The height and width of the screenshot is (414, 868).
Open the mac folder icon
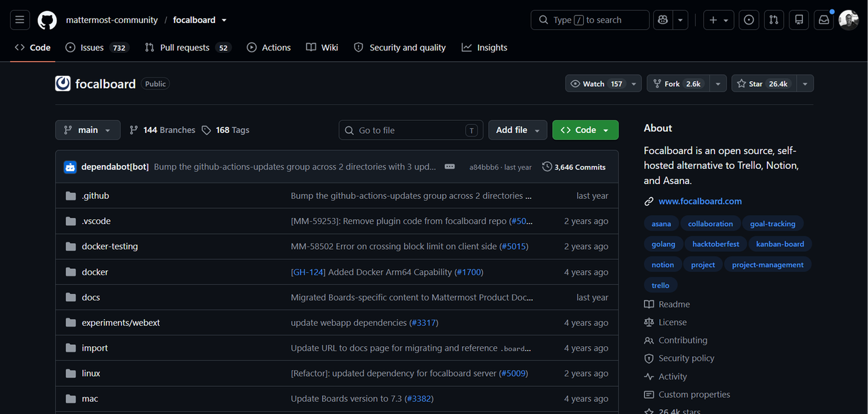point(71,399)
